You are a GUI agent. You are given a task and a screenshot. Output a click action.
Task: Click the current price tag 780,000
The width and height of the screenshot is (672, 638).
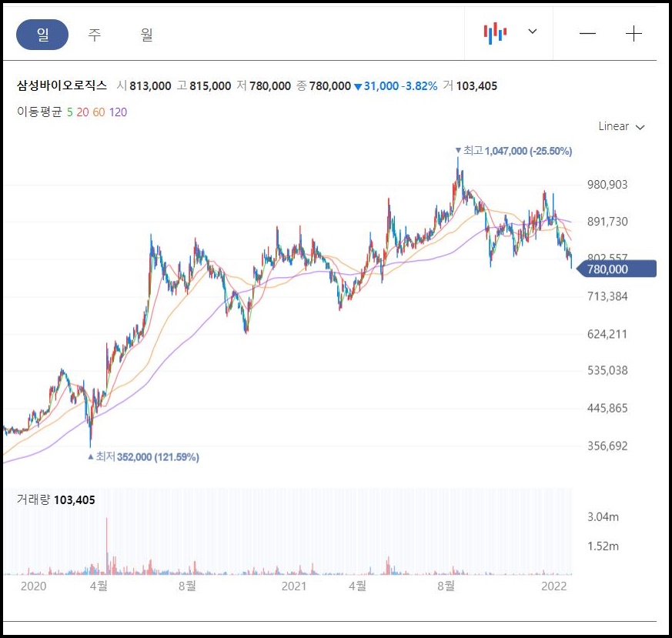coord(617,269)
